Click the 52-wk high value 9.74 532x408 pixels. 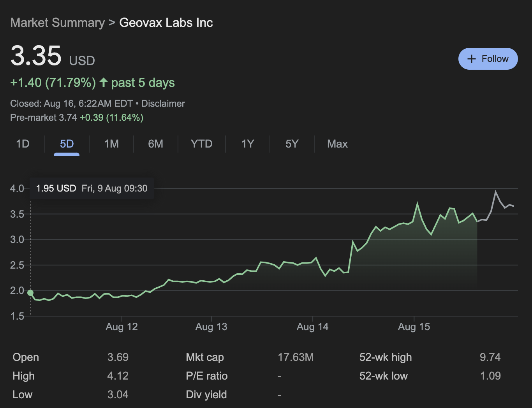tap(490, 357)
